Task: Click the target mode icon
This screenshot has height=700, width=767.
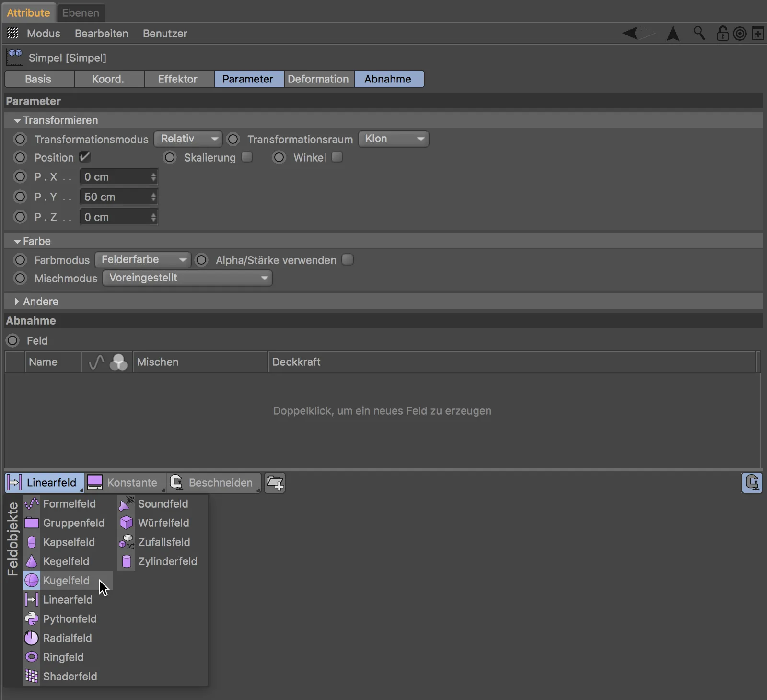Action: (740, 34)
